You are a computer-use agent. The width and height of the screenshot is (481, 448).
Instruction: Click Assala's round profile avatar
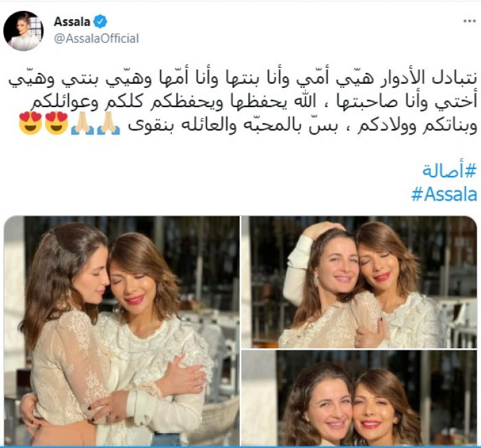pyautogui.click(x=23, y=31)
